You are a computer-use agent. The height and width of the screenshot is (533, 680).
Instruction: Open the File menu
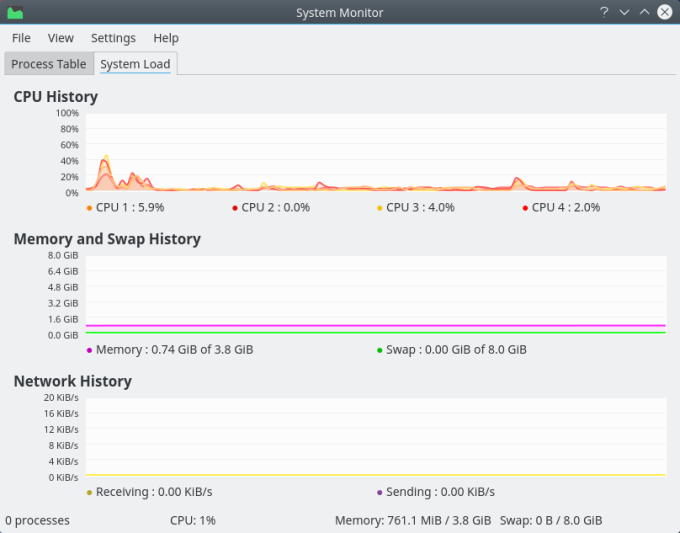21,38
